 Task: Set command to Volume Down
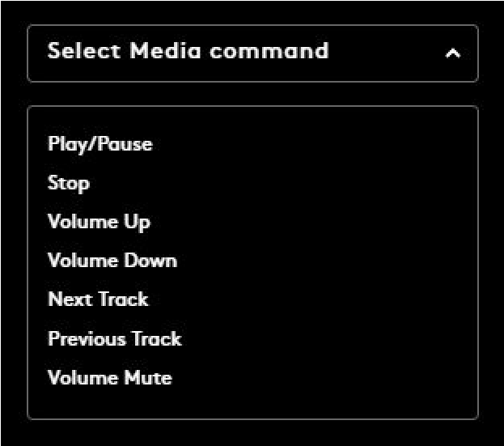(112, 261)
